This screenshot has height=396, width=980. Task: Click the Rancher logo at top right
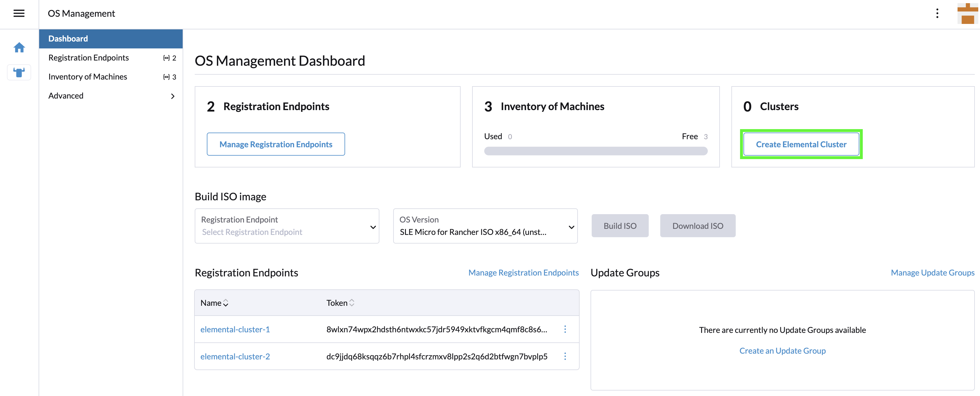click(967, 13)
